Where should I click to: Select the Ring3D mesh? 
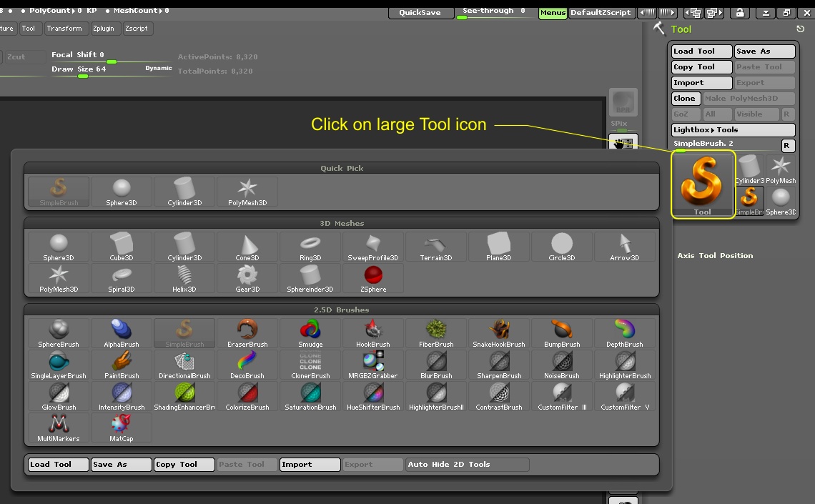pyautogui.click(x=310, y=247)
